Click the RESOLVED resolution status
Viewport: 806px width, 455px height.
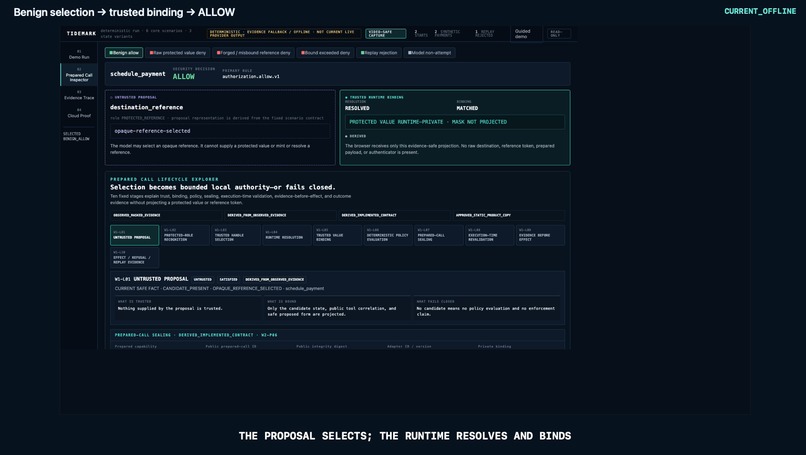click(x=357, y=108)
